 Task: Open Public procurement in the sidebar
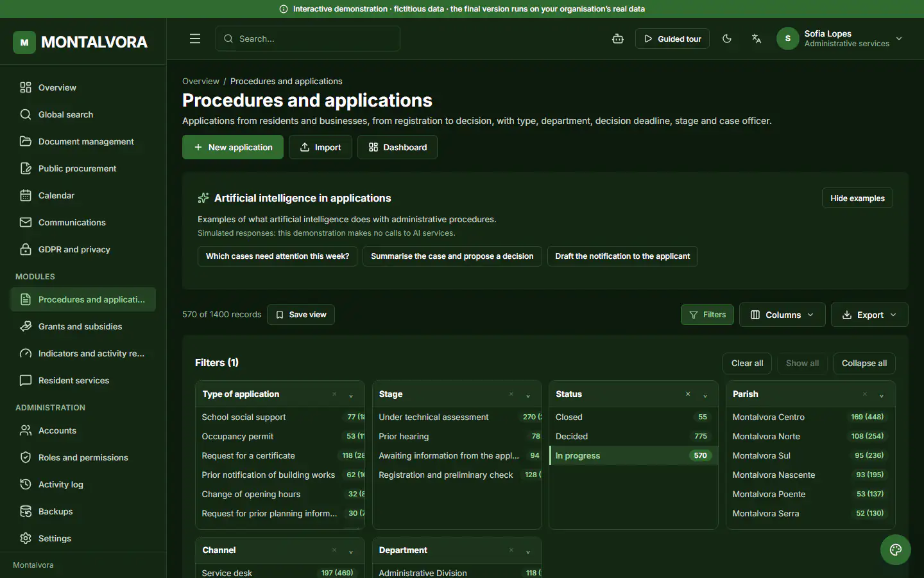[x=83, y=168]
